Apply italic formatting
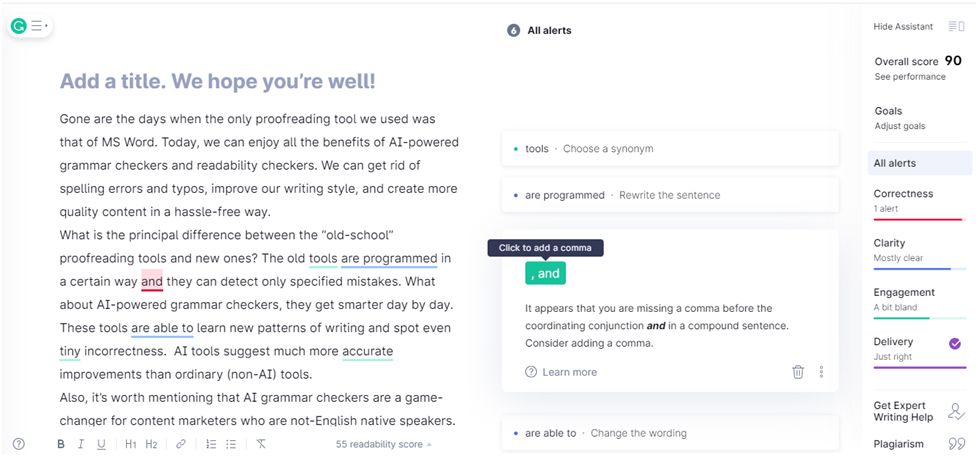This screenshot has height=456, width=978. point(80,444)
